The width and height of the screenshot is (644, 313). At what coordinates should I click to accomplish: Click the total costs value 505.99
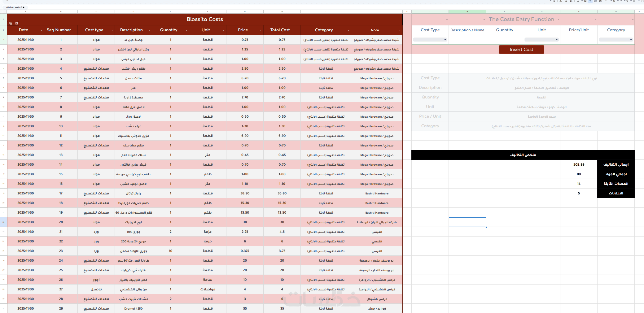coord(579,164)
